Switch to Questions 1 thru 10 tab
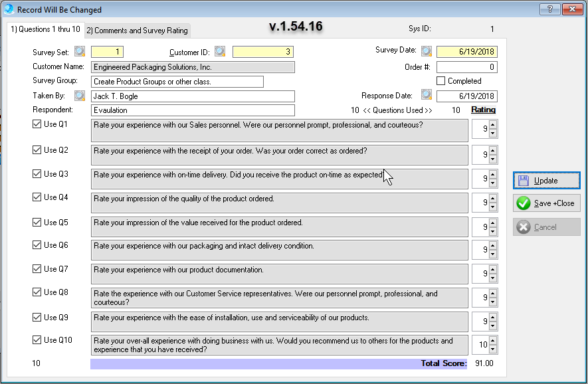588x384 pixels. 45,29
